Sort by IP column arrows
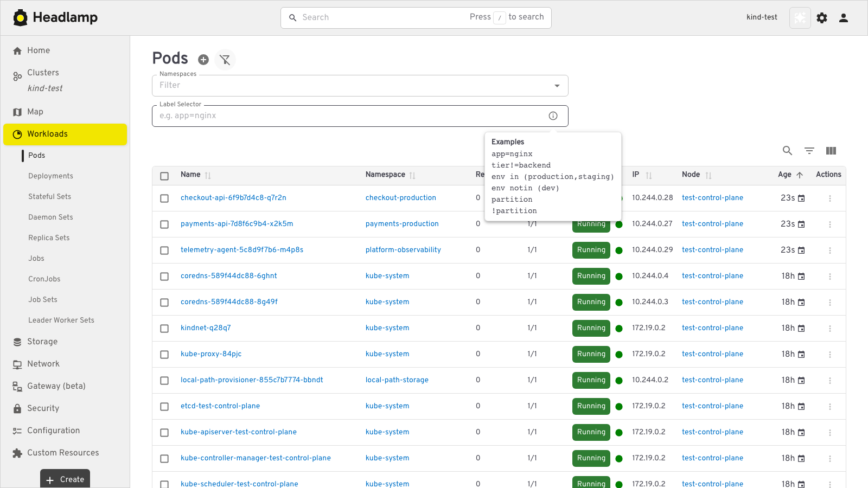This screenshot has width=868, height=488. [x=649, y=175]
